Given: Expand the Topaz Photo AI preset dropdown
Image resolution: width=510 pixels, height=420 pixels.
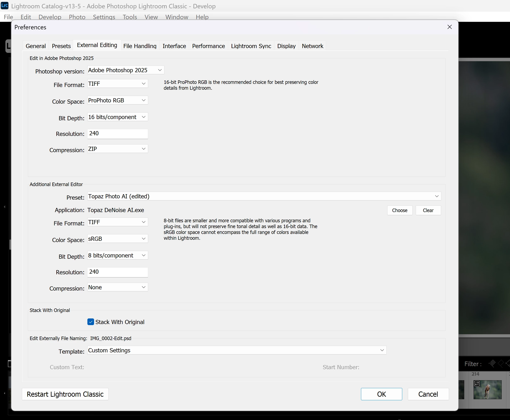Looking at the screenshot, I should coord(264,196).
